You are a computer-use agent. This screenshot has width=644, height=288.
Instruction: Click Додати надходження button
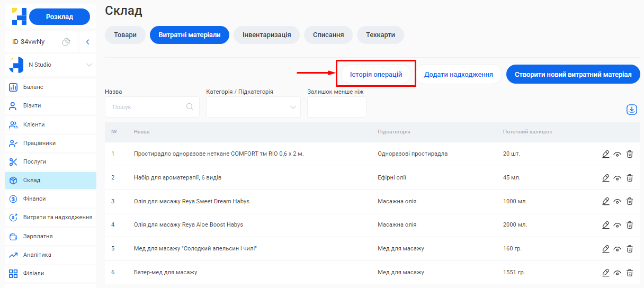point(459,75)
